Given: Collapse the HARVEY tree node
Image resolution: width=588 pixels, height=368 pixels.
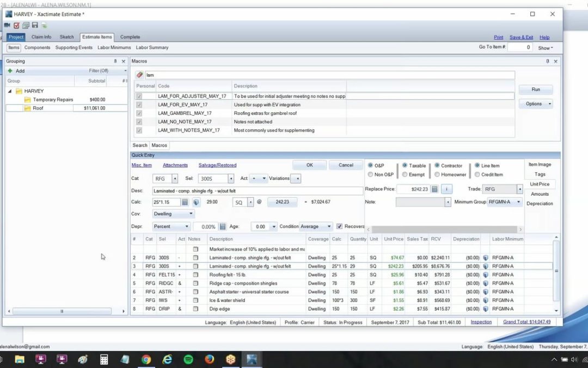Looking at the screenshot, I should [10, 91].
